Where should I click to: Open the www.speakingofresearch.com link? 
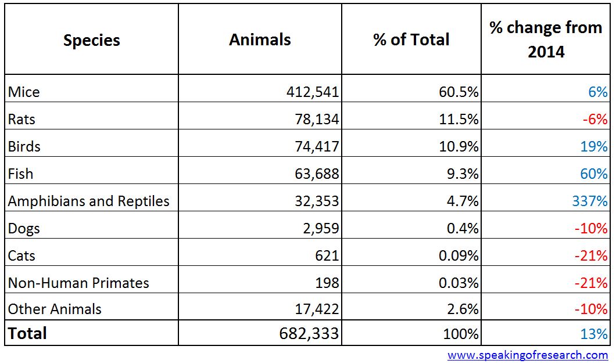pyautogui.click(x=528, y=355)
